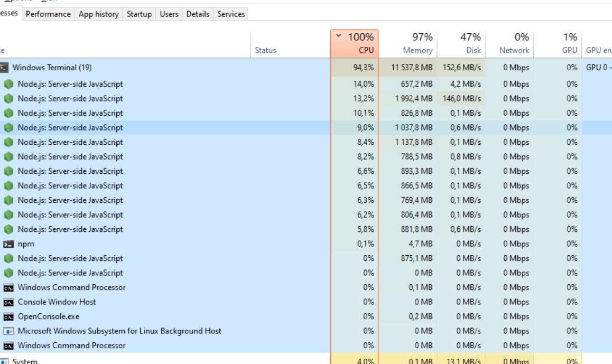Select Microsoft Windows Subsystem for Linux Background Host

point(119,331)
